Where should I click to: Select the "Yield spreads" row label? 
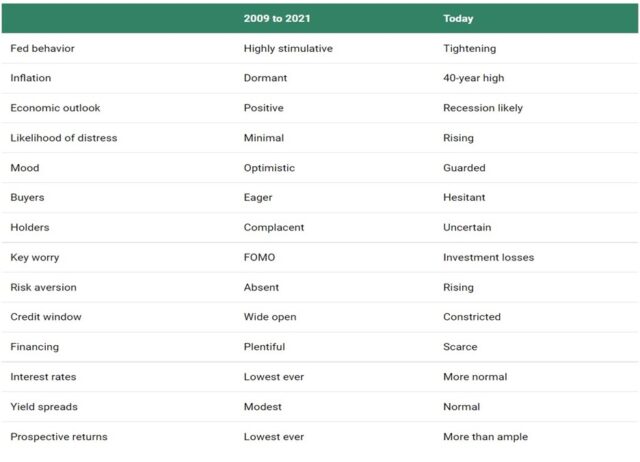43,407
